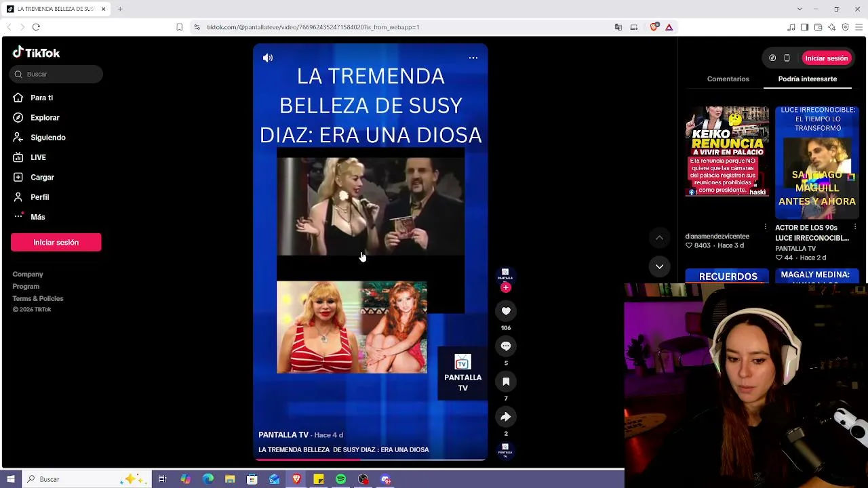This screenshot has height=488, width=868.
Task: Open comments via the speech bubble icon
Action: coord(506,346)
